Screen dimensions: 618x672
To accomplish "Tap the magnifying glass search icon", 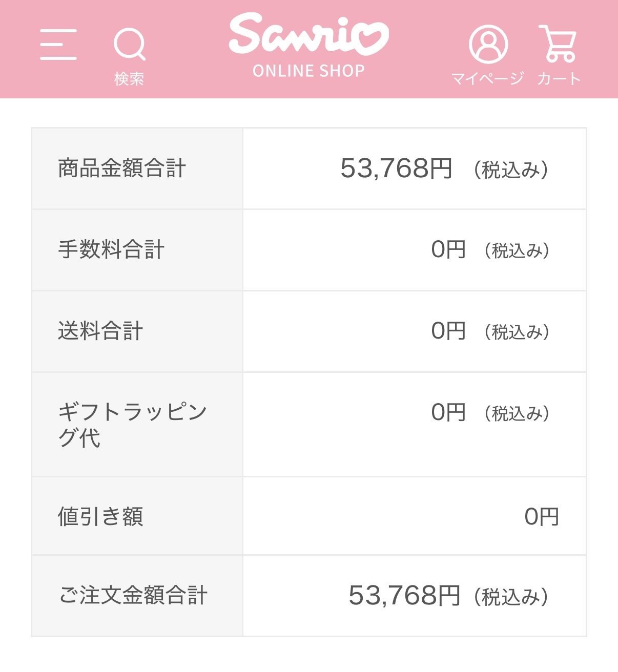I will coord(129,44).
